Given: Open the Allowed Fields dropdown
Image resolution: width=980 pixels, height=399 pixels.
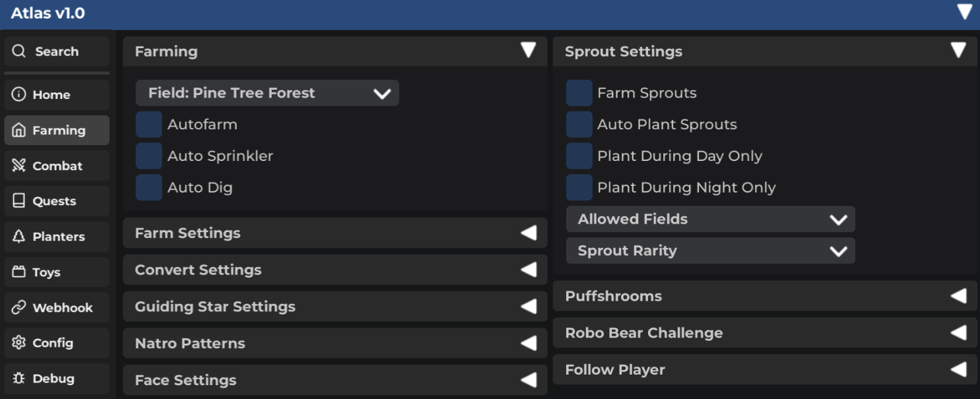Looking at the screenshot, I should 710,219.
